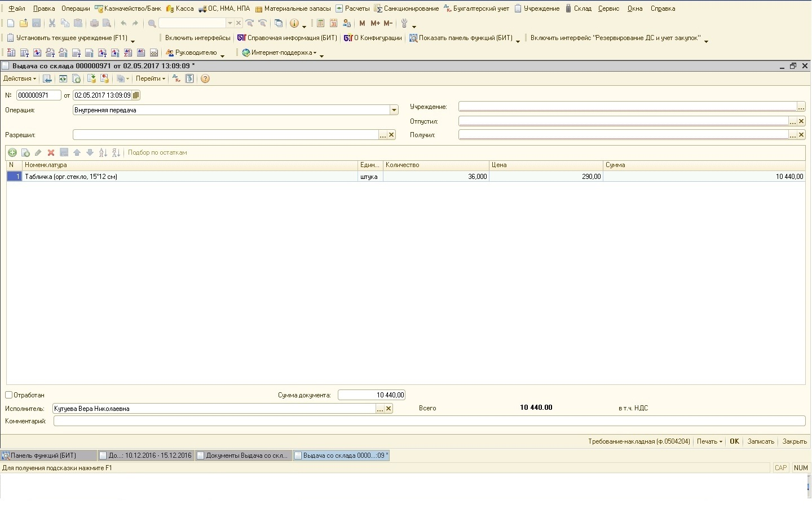812x508 pixels.
Task: Click the copy row icon in table toolbar
Action: 25,152
